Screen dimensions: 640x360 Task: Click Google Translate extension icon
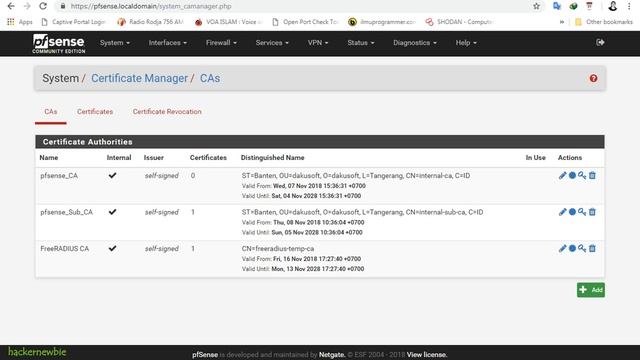pyautogui.click(x=557, y=6)
